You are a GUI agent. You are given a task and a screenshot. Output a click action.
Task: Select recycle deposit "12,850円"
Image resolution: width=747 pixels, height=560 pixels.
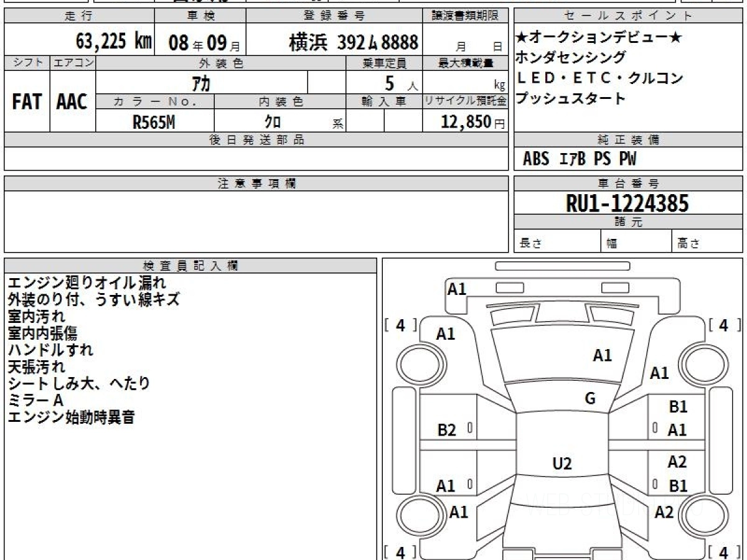point(473,122)
